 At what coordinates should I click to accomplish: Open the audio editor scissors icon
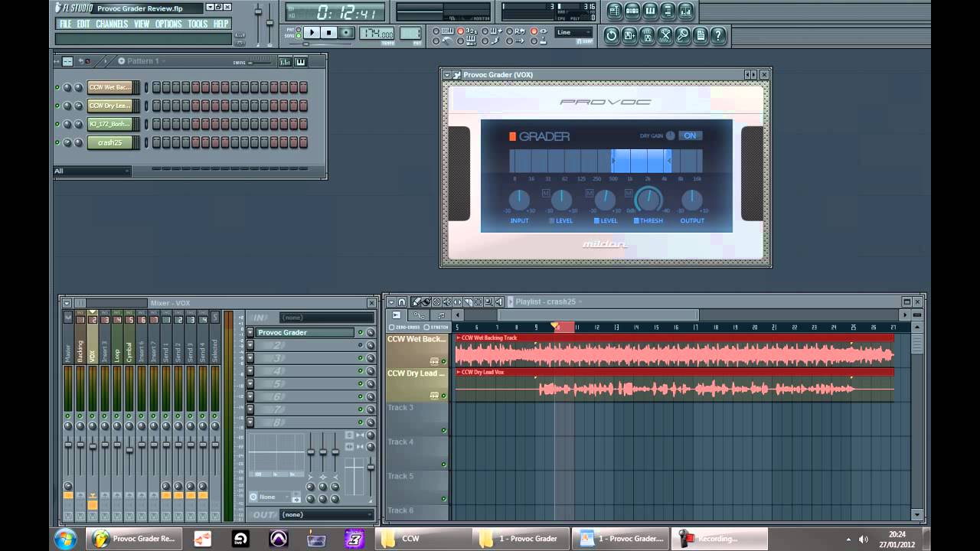(665, 35)
